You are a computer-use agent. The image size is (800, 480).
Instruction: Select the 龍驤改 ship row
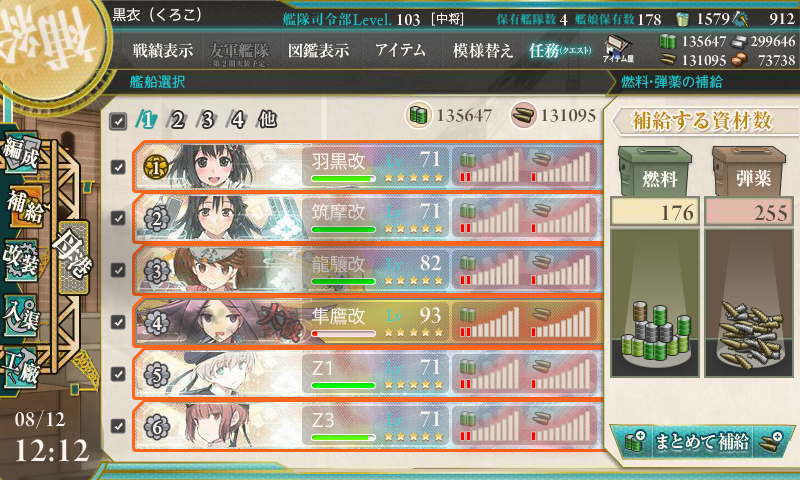[367, 270]
